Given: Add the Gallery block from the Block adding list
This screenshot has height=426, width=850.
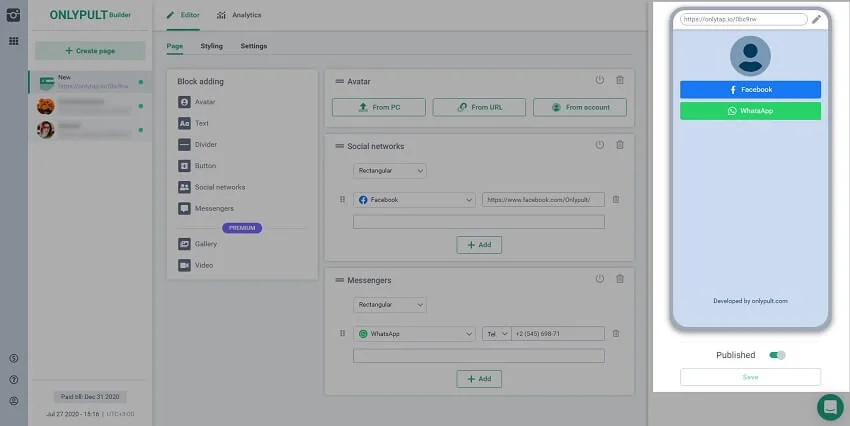Looking at the screenshot, I should click(204, 244).
